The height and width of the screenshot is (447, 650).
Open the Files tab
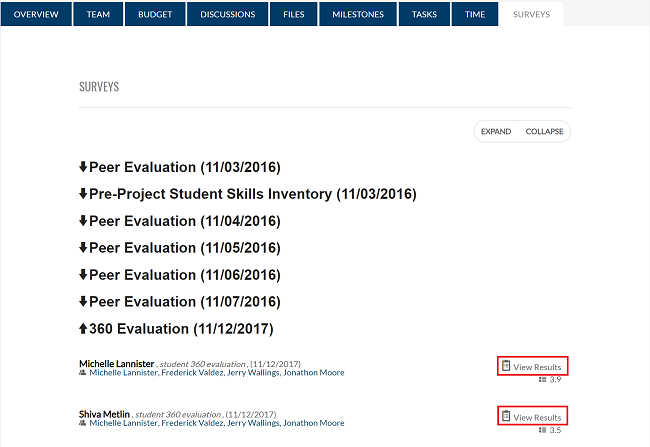293,14
